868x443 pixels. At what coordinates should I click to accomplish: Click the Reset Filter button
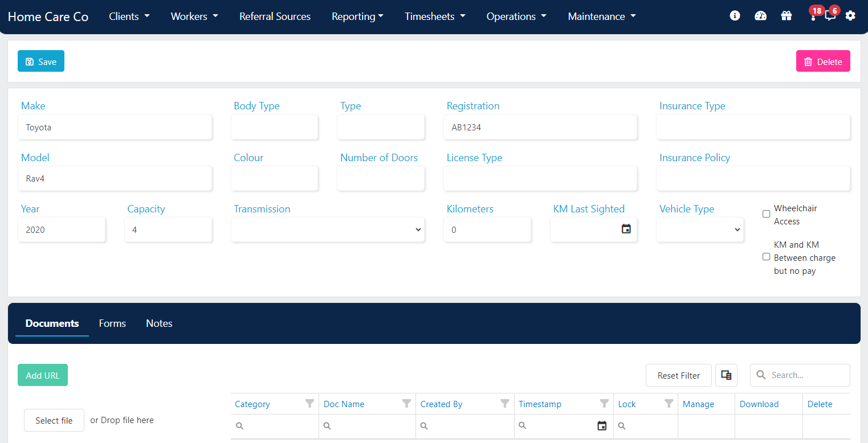(678, 375)
